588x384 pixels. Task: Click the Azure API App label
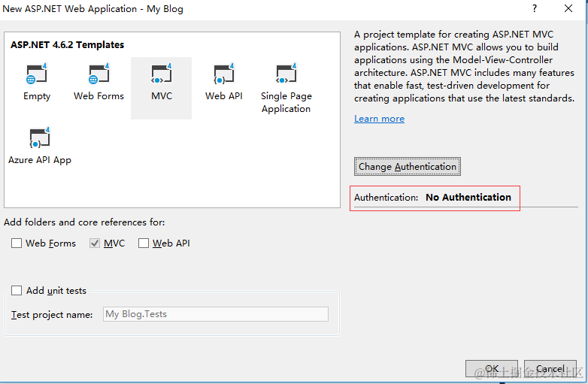[40, 160]
